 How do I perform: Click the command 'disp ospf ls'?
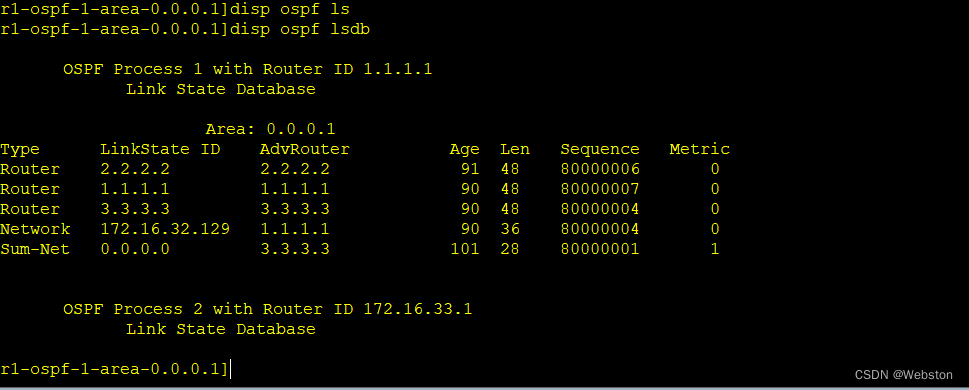tap(290, 9)
